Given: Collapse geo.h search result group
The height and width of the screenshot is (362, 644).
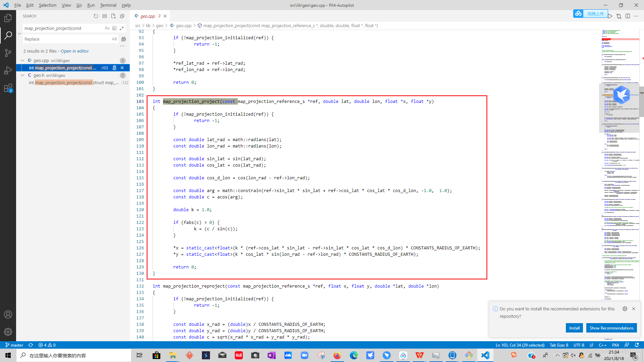Looking at the screenshot, I should click(22, 75).
